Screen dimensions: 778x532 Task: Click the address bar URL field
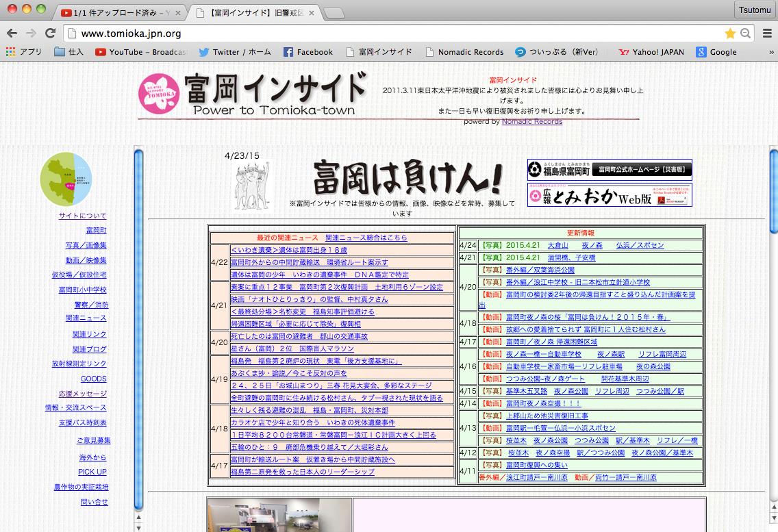[x=397, y=34]
